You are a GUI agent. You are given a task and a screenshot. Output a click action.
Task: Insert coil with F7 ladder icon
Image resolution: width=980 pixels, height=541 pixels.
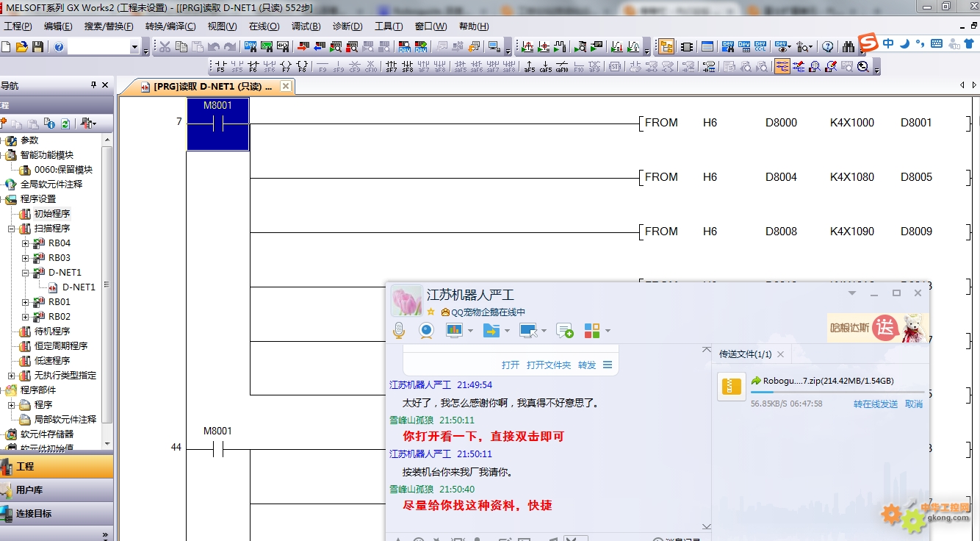tap(286, 67)
